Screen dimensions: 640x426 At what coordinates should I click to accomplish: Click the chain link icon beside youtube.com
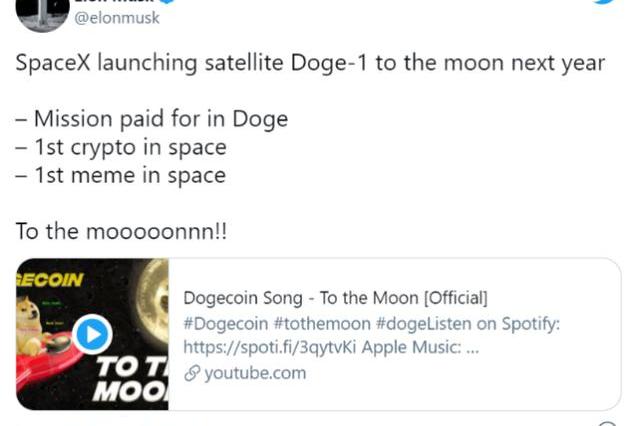(x=192, y=373)
